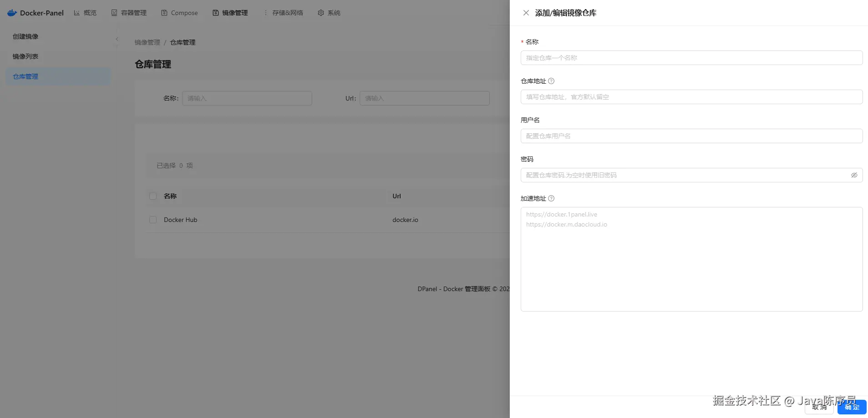Click the 镜像管理 breadcrumb link
868x418 pixels.
147,42
